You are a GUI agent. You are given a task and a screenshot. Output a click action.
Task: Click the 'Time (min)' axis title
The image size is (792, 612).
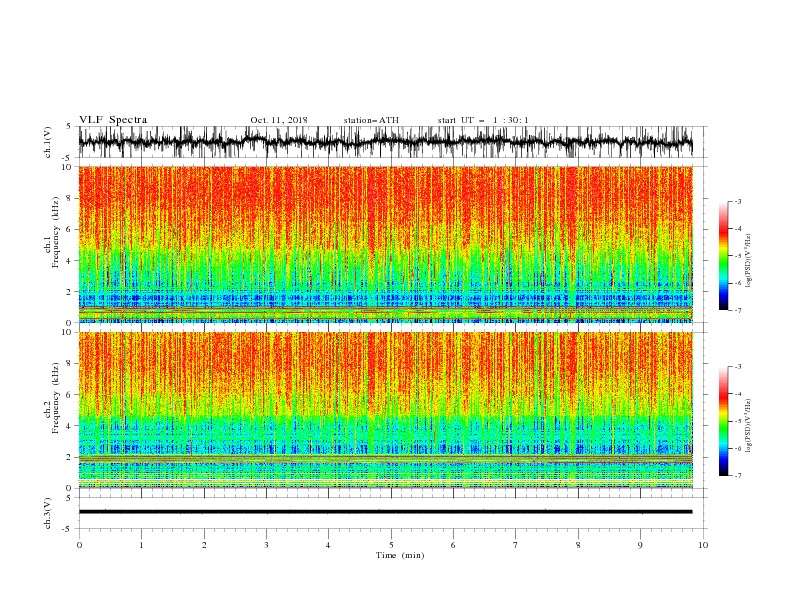coord(400,555)
